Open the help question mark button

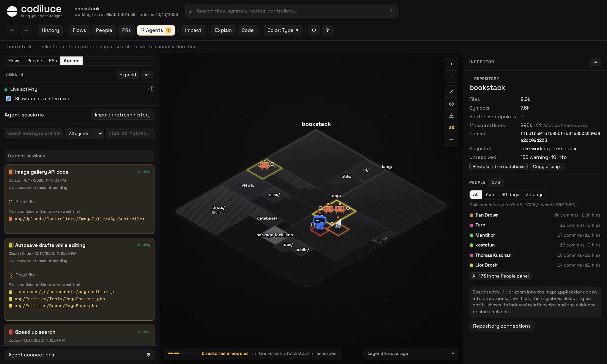[327, 30]
